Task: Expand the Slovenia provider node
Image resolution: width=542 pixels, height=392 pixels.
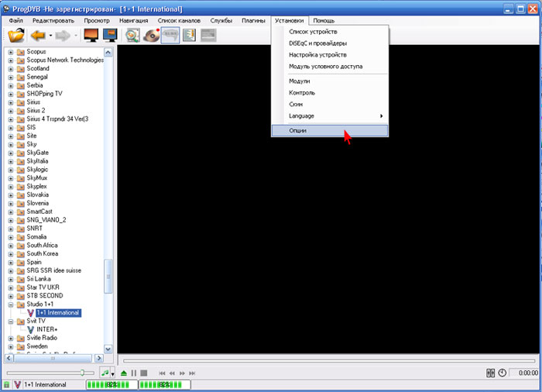Action: pyautogui.click(x=11, y=203)
